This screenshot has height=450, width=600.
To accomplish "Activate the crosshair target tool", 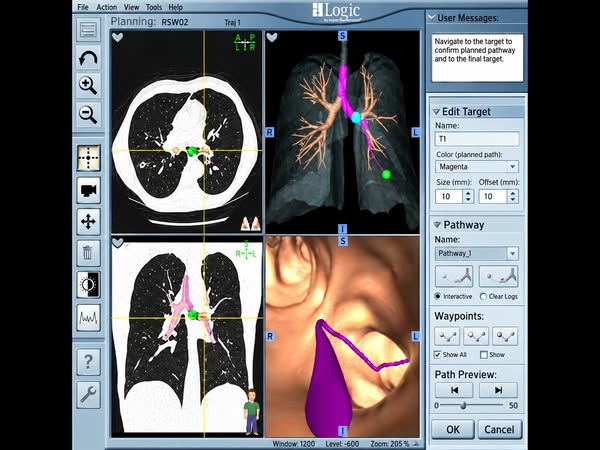I will (88, 158).
